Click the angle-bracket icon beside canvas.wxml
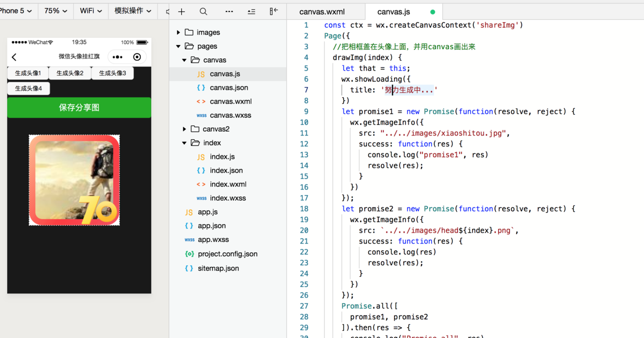Image resolution: width=644 pixels, height=338 pixels. coord(201,102)
